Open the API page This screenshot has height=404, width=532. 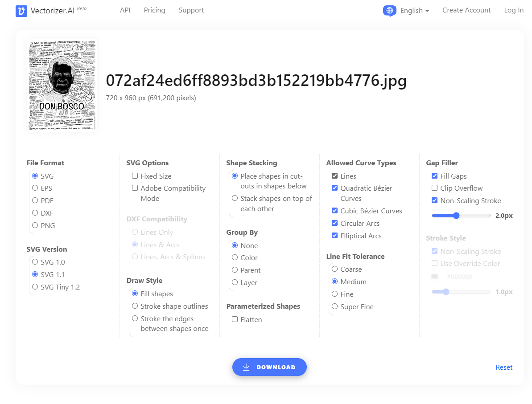(125, 10)
